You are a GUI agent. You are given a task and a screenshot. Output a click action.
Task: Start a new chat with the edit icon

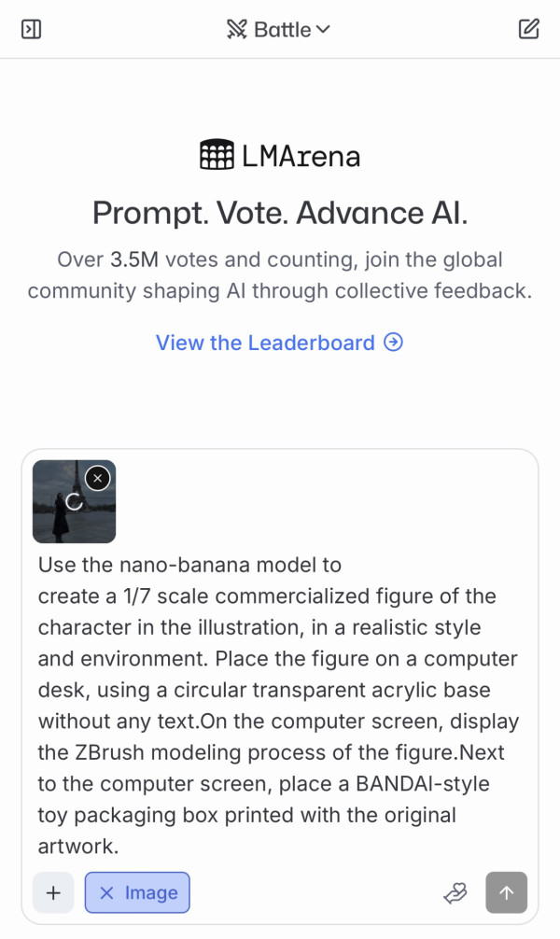click(529, 29)
